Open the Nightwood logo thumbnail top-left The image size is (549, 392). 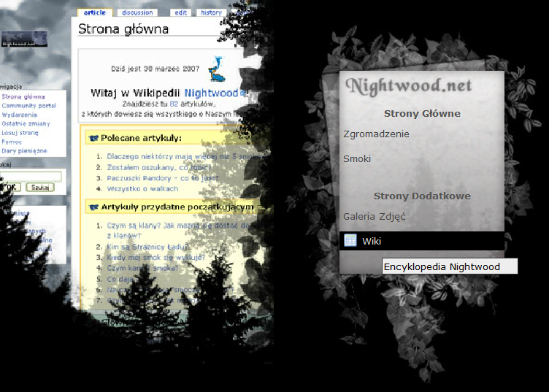pos(24,39)
